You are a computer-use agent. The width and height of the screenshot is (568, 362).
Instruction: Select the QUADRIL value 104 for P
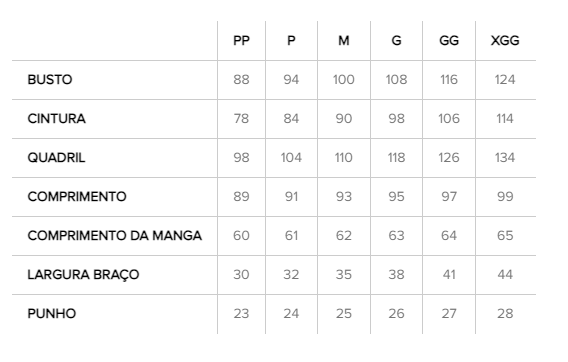tap(291, 158)
